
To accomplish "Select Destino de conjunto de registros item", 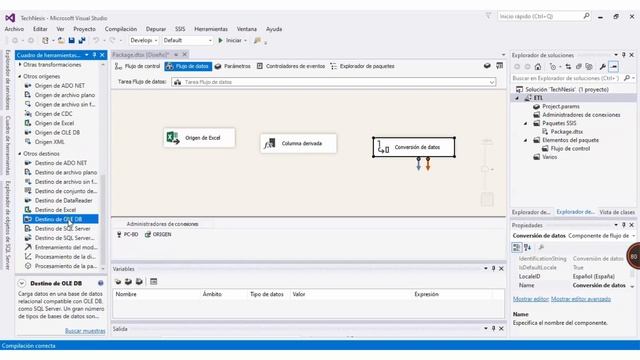I will coord(66,191).
